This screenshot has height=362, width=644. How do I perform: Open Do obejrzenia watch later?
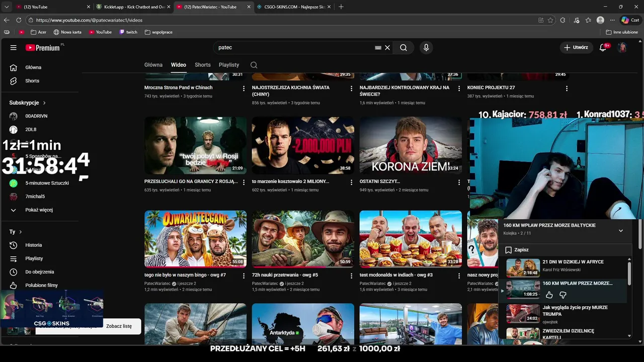pos(40,272)
